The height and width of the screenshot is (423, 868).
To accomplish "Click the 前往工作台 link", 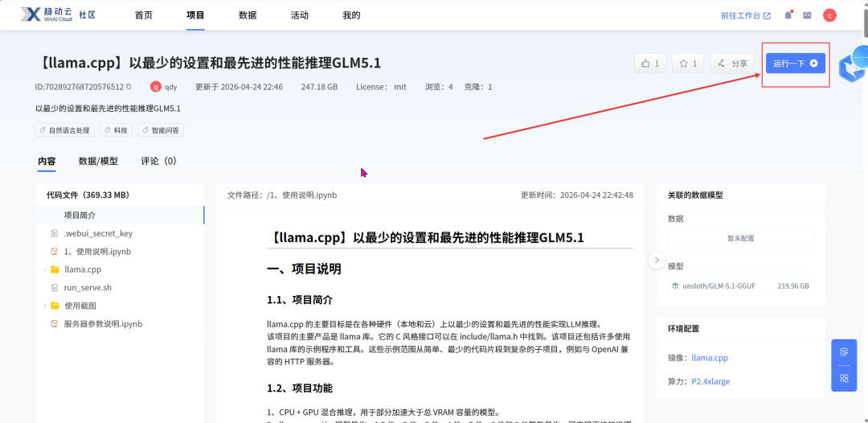I will pyautogui.click(x=746, y=15).
